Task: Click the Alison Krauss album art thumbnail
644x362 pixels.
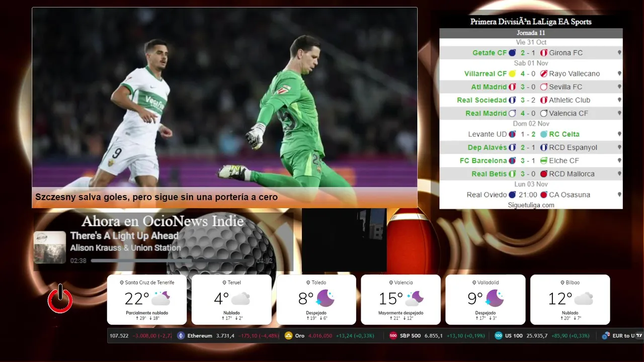Action: coord(50,247)
